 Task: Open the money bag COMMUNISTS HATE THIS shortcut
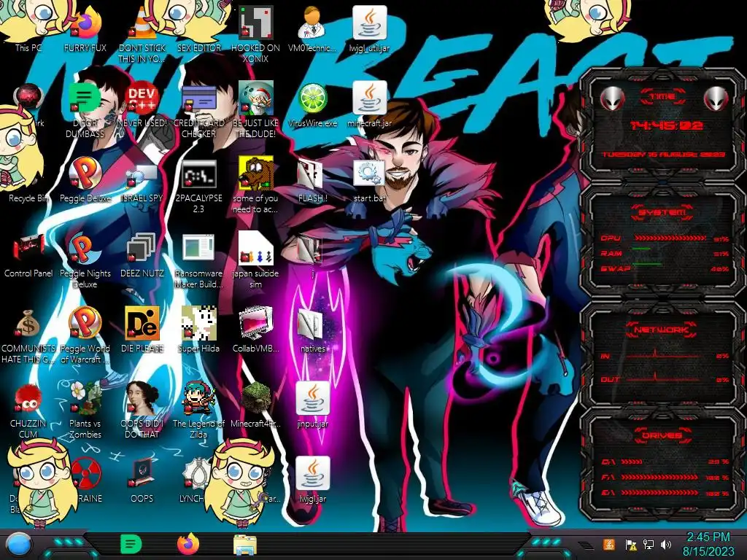(x=28, y=335)
